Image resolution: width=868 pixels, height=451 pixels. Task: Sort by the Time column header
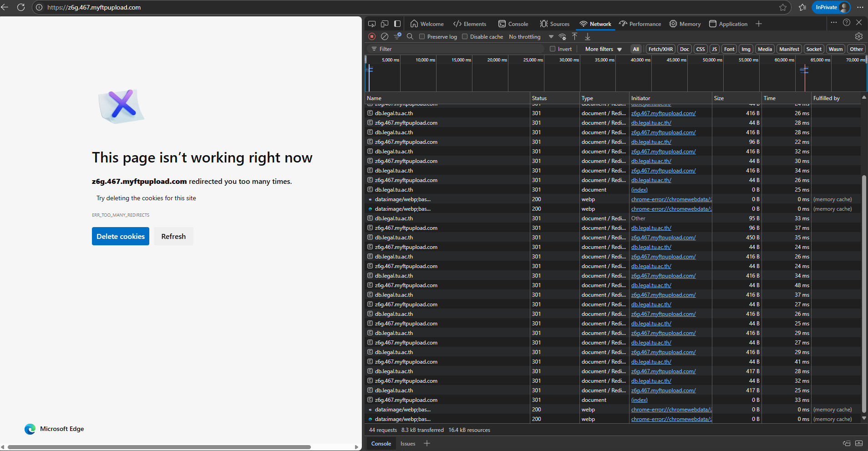coord(787,98)
